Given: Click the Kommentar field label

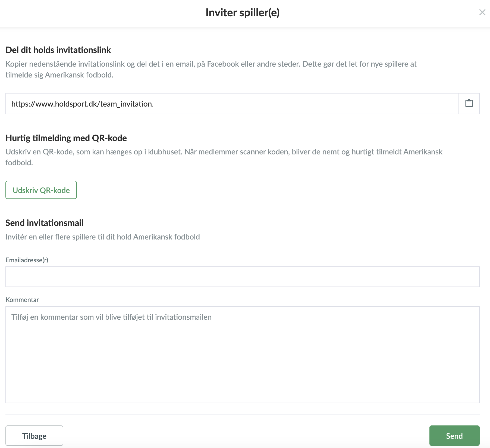Looking at the screenshot, I should 22,300.
